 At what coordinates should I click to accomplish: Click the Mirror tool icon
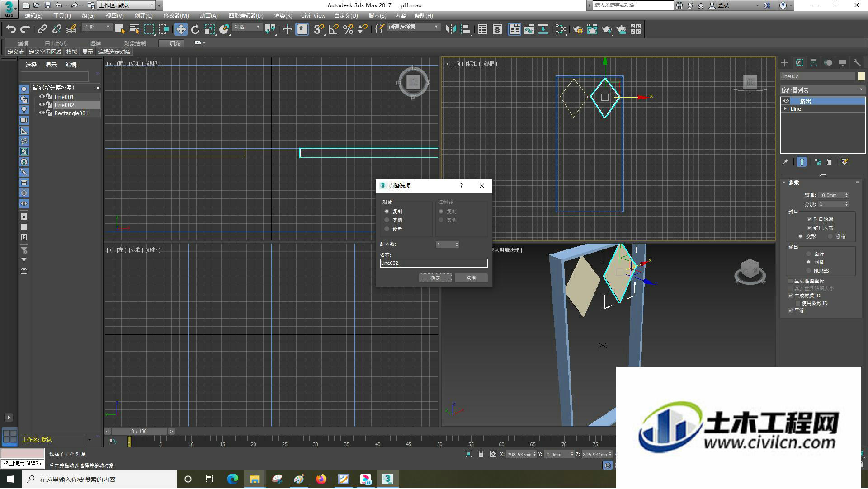pyautogui.click(x=451, y=29)
